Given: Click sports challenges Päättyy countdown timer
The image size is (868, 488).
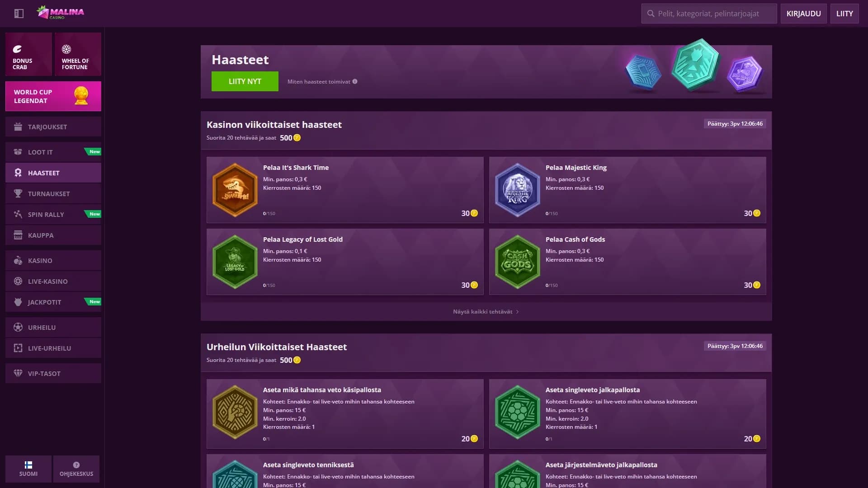Looking at the screenshot, I should (x=735, y=346).
